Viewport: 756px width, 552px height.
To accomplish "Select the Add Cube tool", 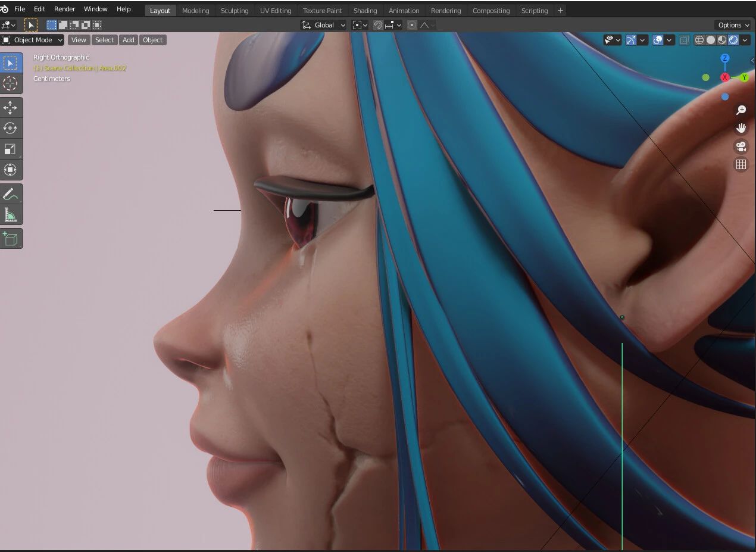I will pyautogui.click(x=11, y=239).
